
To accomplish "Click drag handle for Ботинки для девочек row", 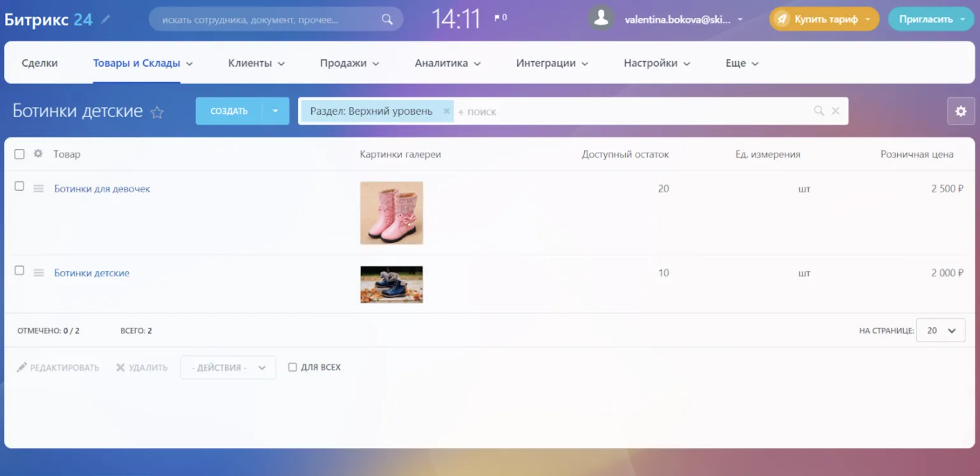I will pyautogui.click(x=39, y=189).
